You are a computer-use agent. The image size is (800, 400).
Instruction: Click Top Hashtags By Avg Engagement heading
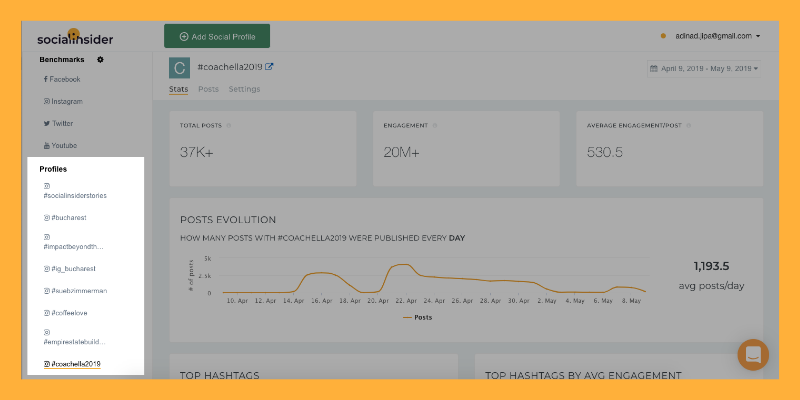[583, 375]
